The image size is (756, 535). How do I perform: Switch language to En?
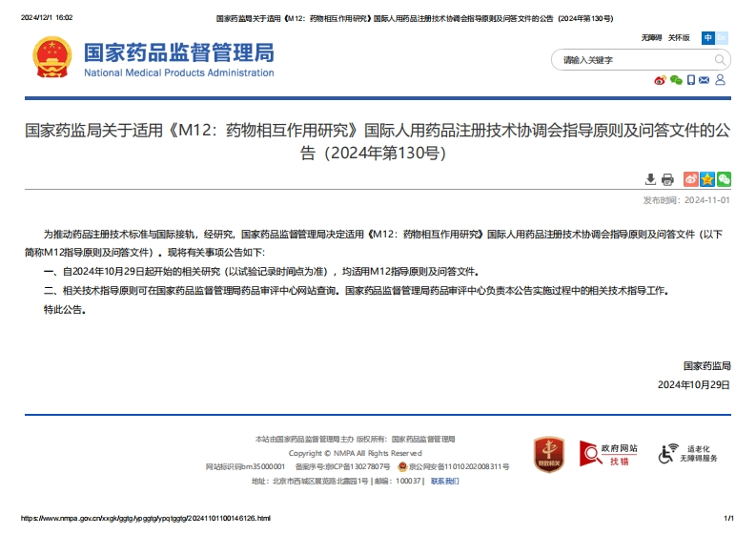(x=722, y=38)
